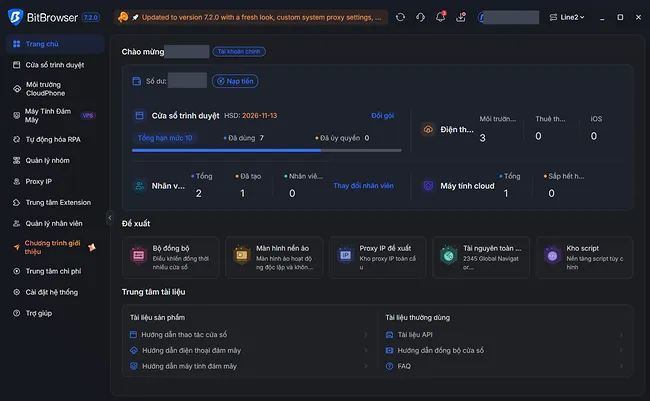This screenshot has width=650, height=401.
Task: Open Quản lý nhân viên sidebar item
Action: (55, 224)
